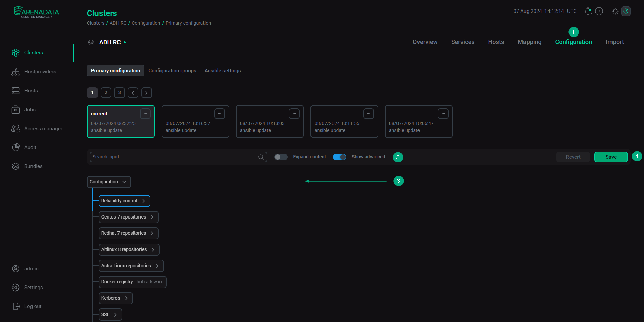Open the notifications bell
This screenshot has height=322, width=644.
click(588, 11)
